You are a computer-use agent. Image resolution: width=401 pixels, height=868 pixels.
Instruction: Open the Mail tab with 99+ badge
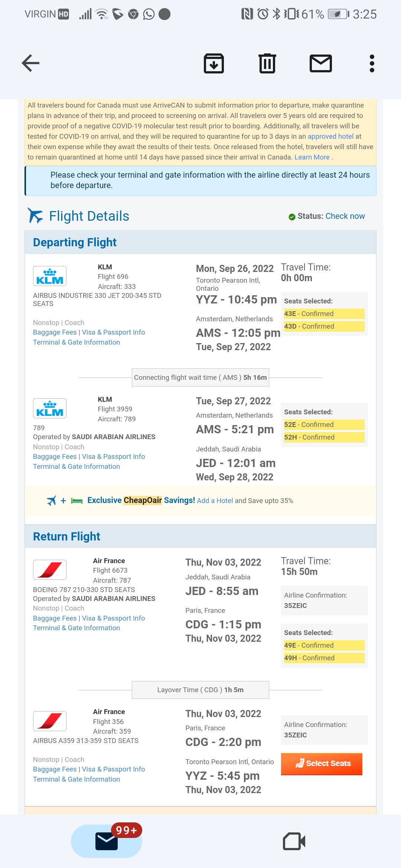point(107,841)
